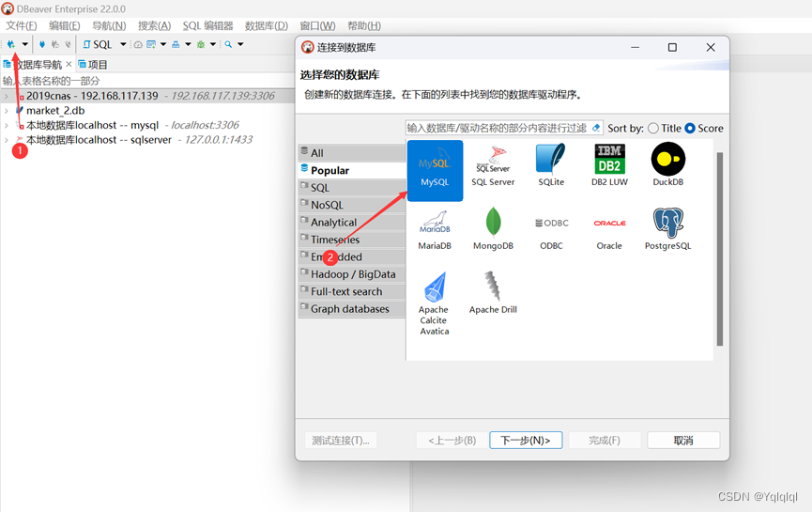Switch to the 项目 tab
Image resolution: width=812 pixels, height=512 pixels.
pyautogui.click(x=93, y=64)
